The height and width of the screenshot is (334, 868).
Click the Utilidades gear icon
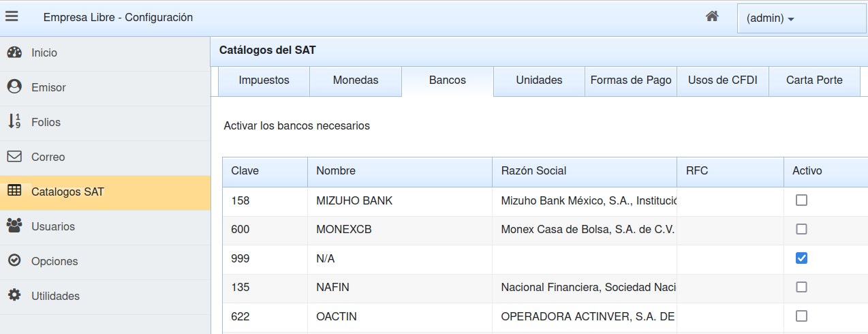14,296
